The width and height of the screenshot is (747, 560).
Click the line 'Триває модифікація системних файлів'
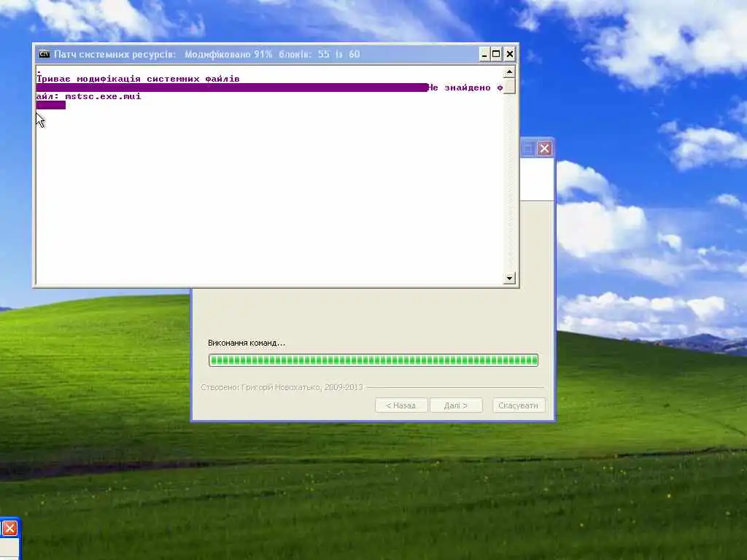pos(138,79)
